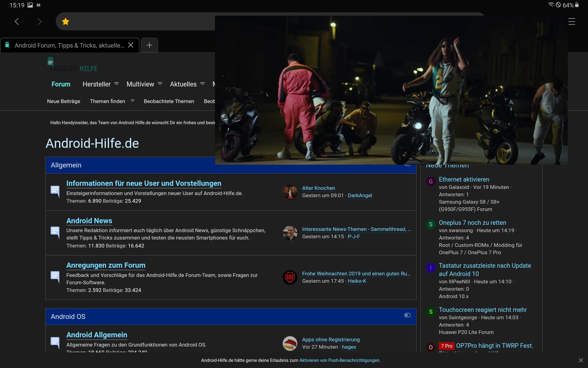The width and height of the screenshot is (588, 368).
Task: Select the Android Forum, Tipps & Tricks tab
Action: [70, 45]
